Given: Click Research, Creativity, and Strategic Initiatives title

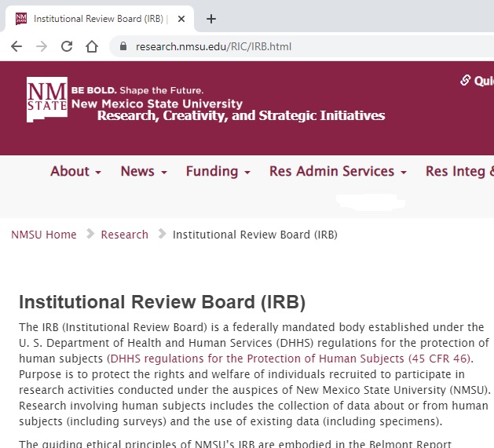Looking at the screenshot, I should point(241,115).
